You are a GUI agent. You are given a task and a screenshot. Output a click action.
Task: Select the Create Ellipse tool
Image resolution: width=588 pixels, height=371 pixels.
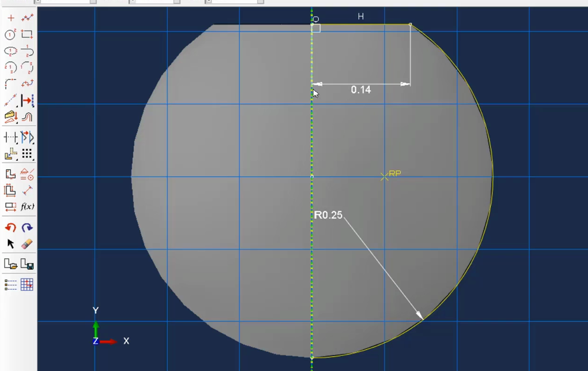(10, 51)
